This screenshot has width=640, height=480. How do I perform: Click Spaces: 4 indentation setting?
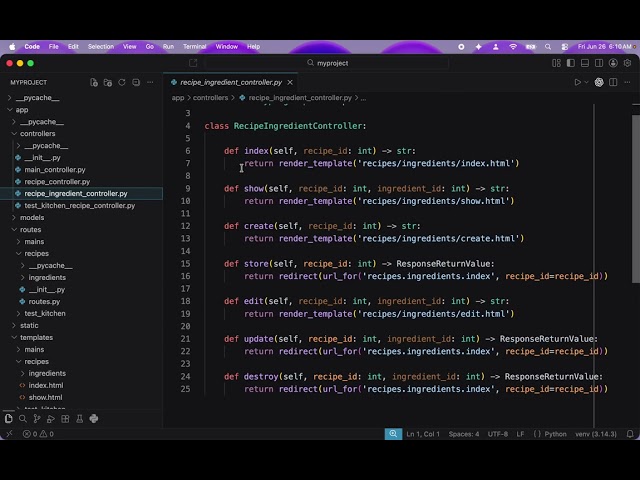[x=464, y=434]
